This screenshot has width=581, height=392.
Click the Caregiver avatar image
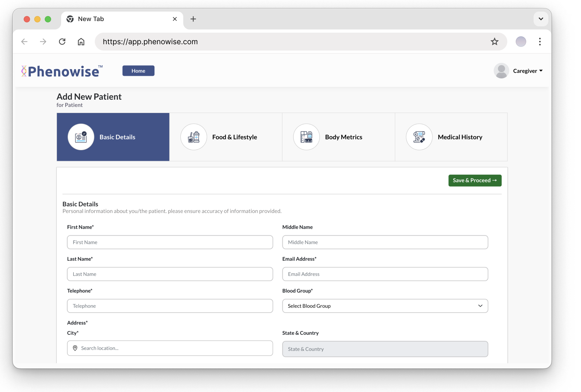[x=501, y=71]
